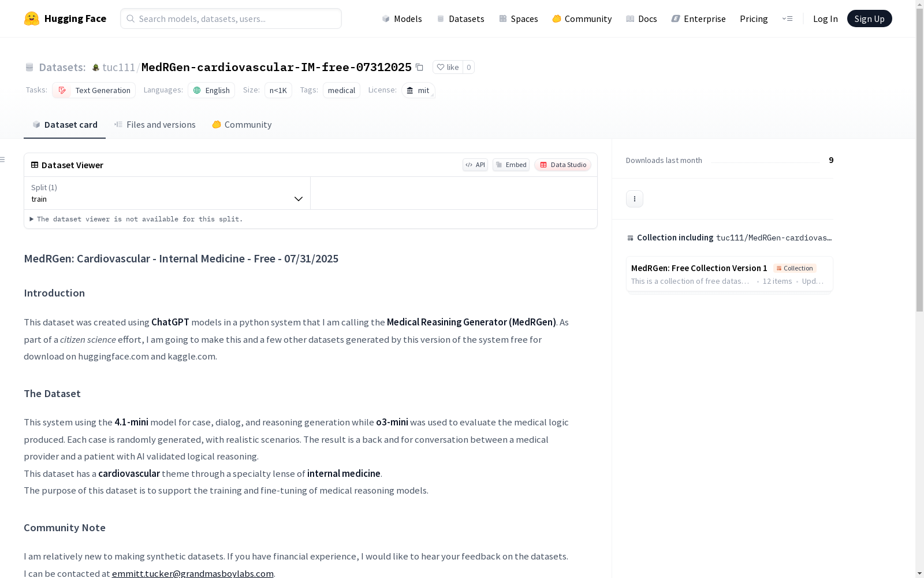Click the tuc111 author link
Screen dimensions: 924x578
click(118, 68)
